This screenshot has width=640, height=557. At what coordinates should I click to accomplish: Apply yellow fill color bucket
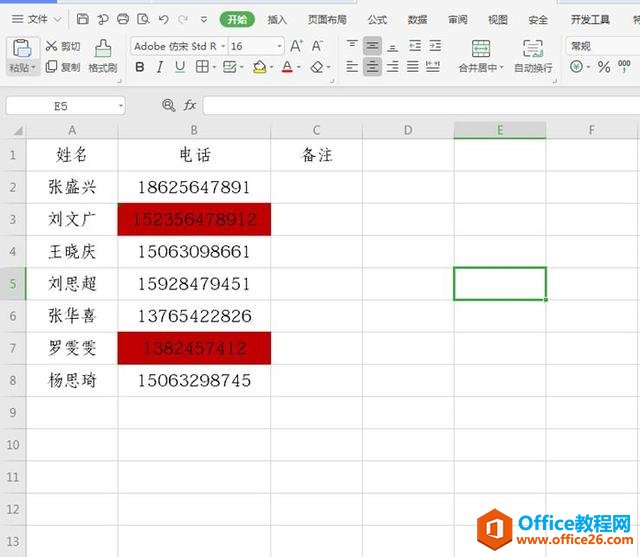coord(260,67)
